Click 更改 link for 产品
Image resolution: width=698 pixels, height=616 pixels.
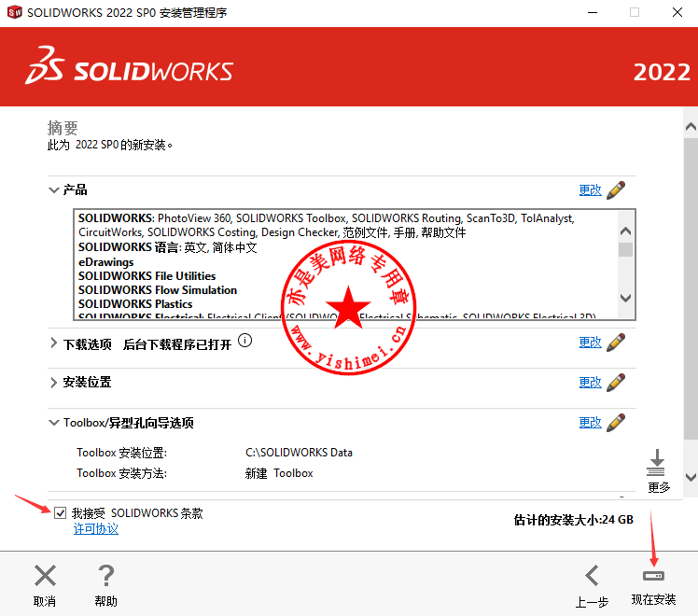click(590, 190)
